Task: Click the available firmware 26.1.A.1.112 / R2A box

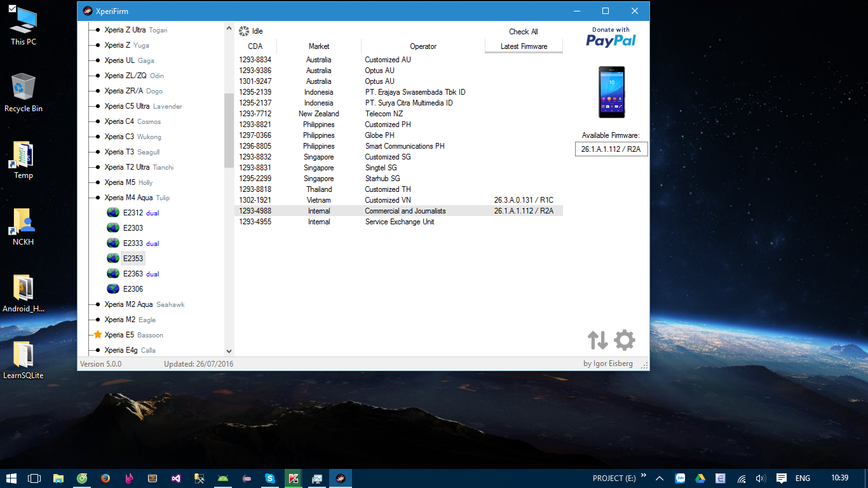Action: click(611, 149)
